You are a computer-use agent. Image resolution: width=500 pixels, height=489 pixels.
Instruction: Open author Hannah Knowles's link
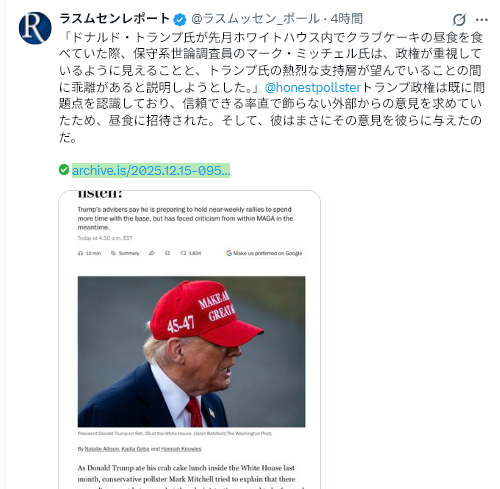pyautogui.click(x=181, y=449)
